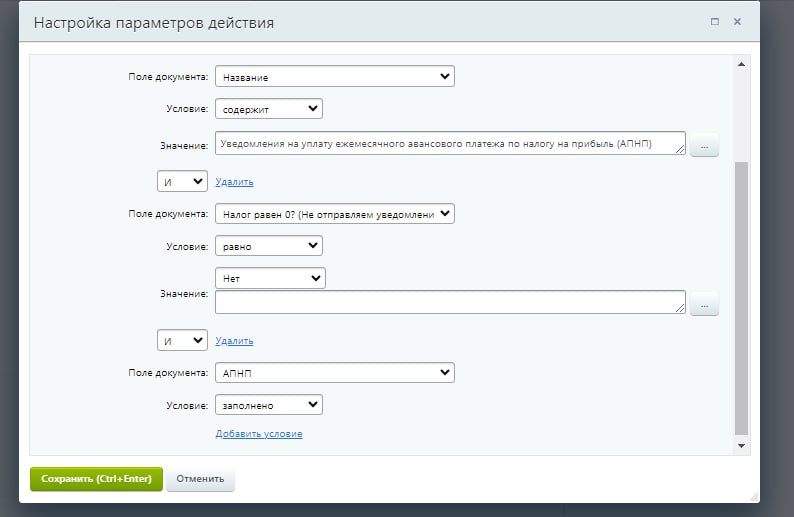Open the АПНП document field dropdown
Screen dimensions: 794x517
[334, 373]
